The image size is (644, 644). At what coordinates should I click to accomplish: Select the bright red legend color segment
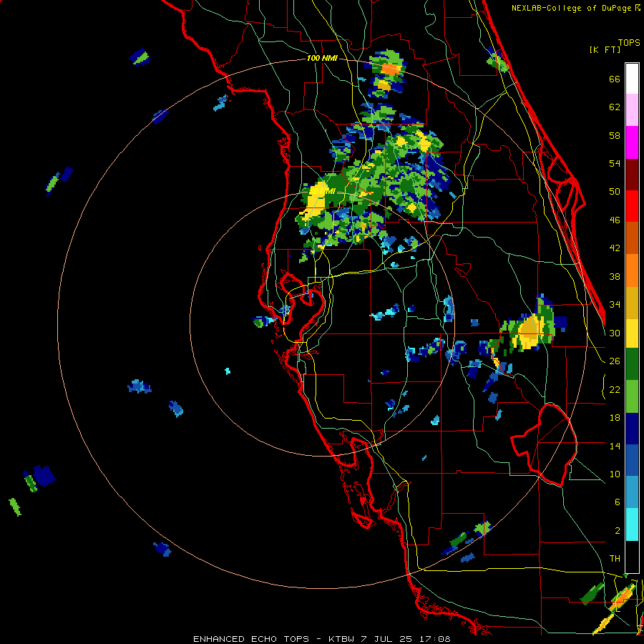pos(632,206)
